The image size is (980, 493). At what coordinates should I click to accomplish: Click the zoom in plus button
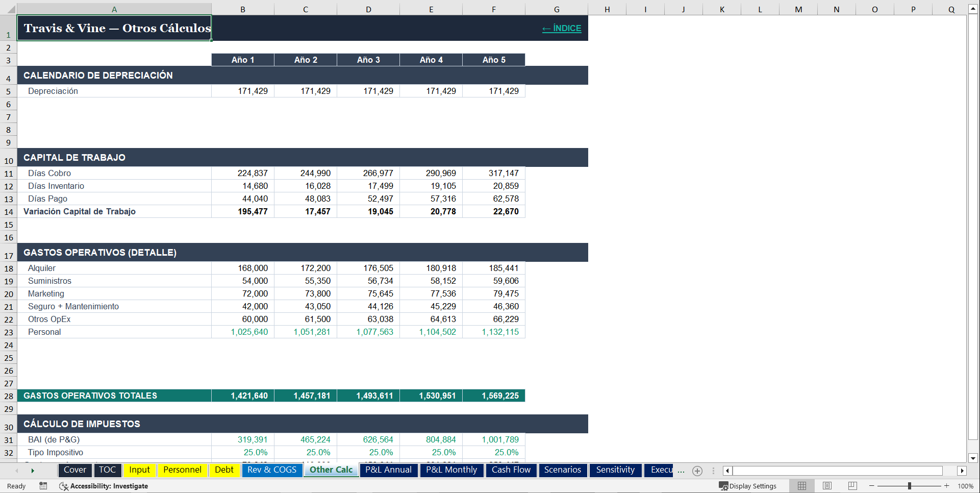tap(947, 486)
